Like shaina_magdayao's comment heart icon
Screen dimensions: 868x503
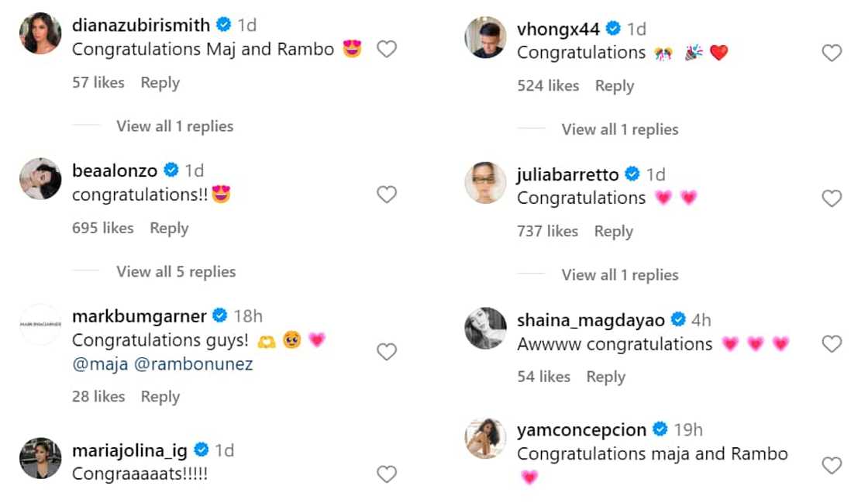[832, 344]
